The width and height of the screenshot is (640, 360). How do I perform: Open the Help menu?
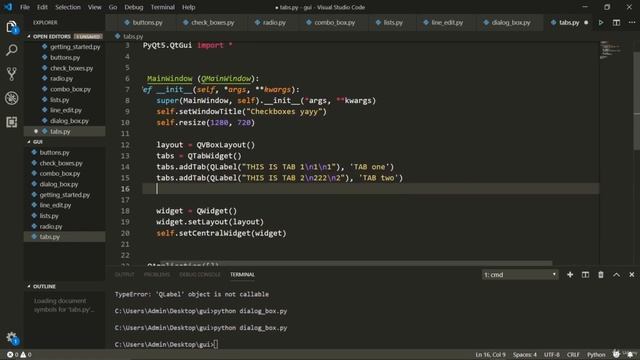pyautogui.click(x=188, y=7)
